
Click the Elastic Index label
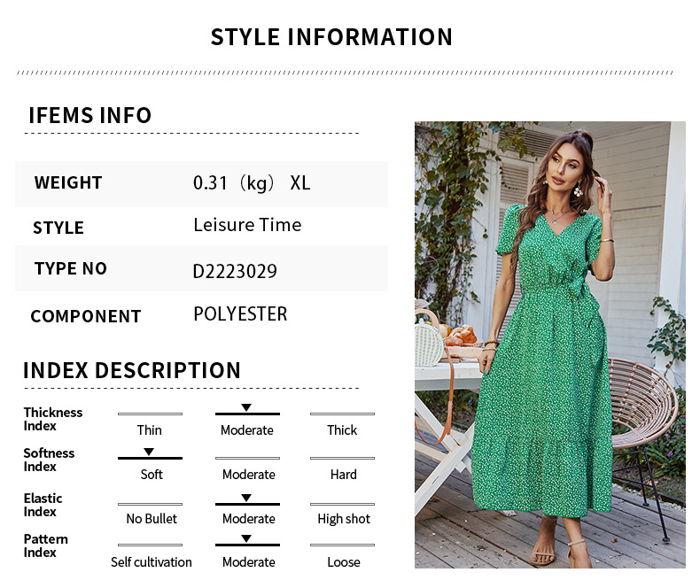coord(43,505)
